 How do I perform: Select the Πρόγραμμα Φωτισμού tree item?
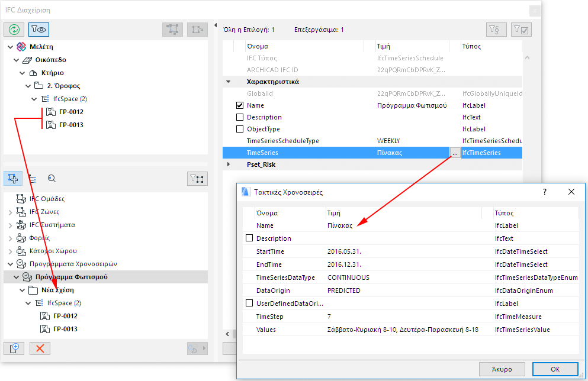point(71,277)
